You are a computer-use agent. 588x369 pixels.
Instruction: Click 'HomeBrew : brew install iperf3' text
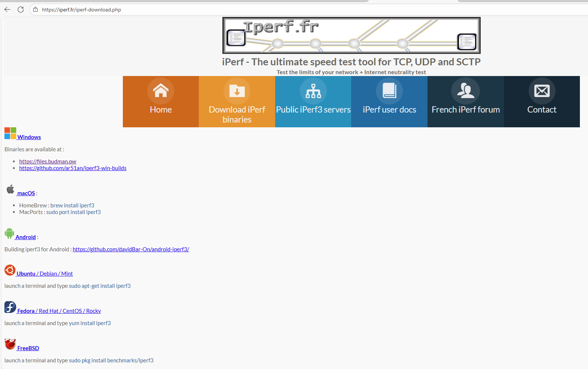coord(57,206)
